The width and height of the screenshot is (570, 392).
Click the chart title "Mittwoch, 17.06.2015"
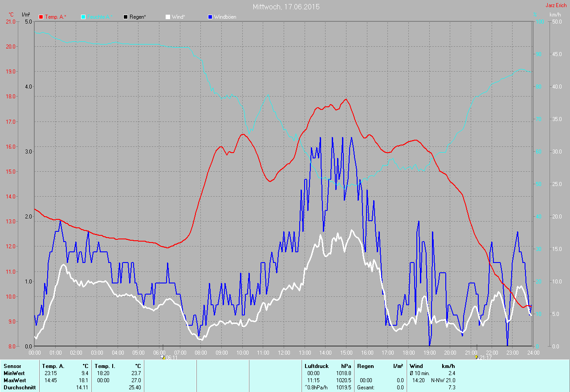point(286,7)
